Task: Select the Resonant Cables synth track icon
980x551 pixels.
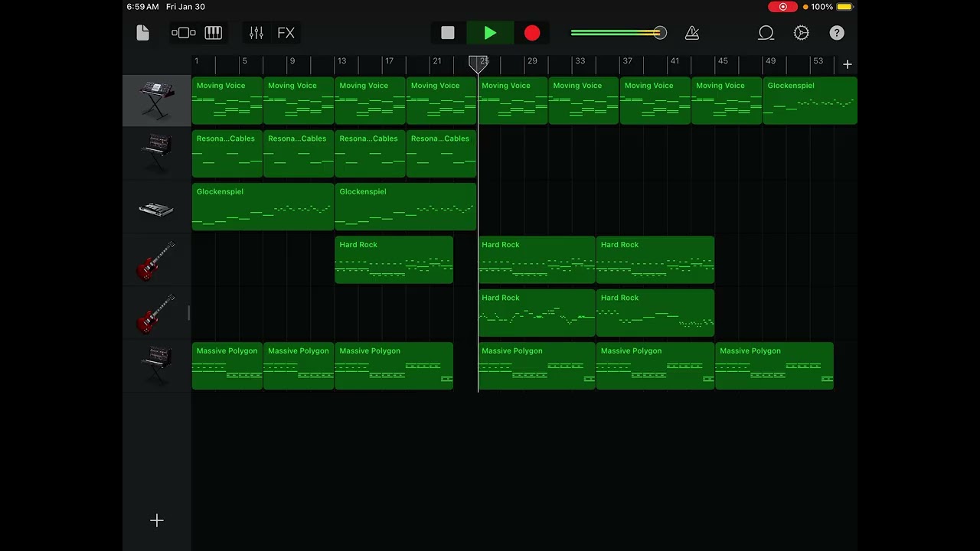Action: pos(157,153)
